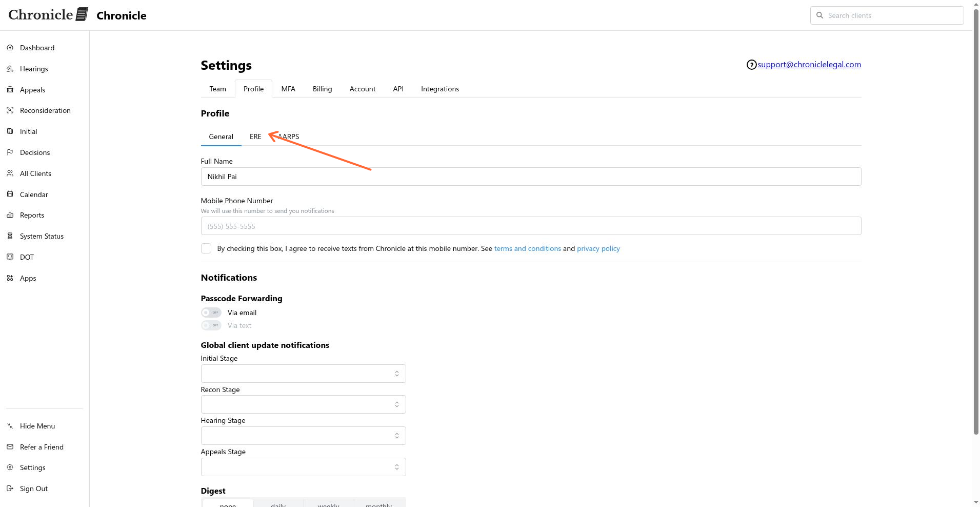Open the terms and conditions link

[528, 248]
